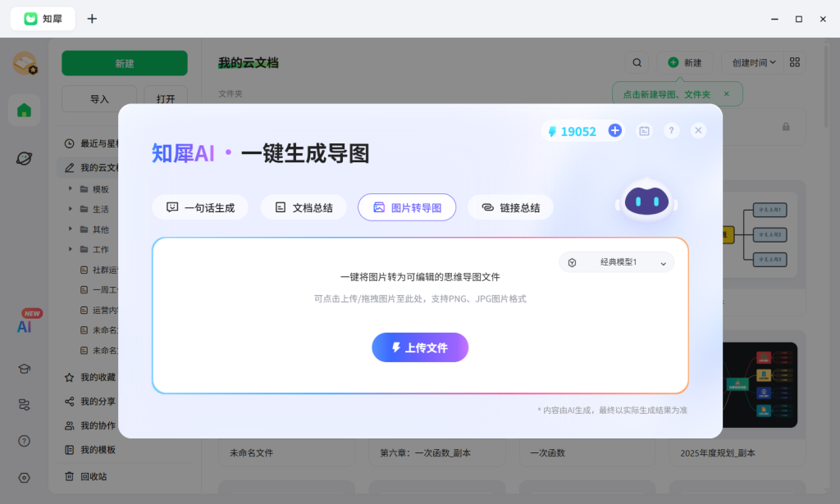Viewport: 840px width, 504px height.
Task: Click the green 新建 button in sidebar
Action: coord(125,63)
